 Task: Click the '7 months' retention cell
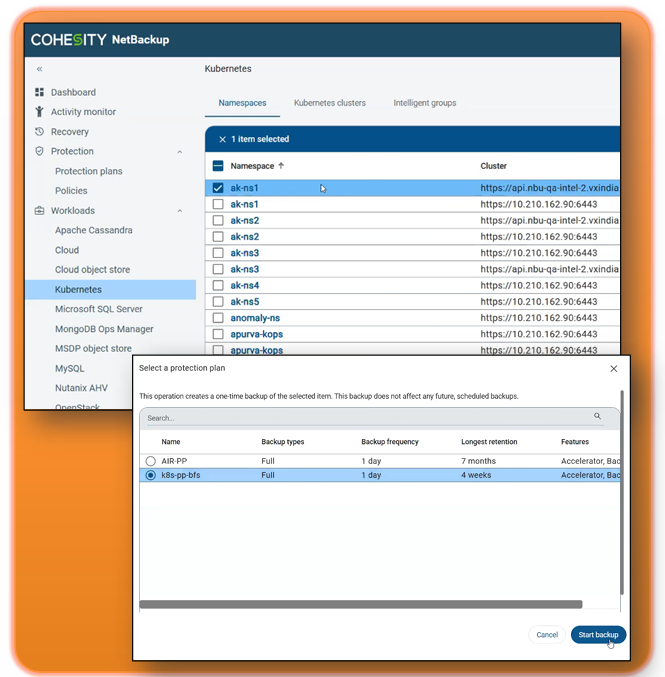tap(478, 461)
